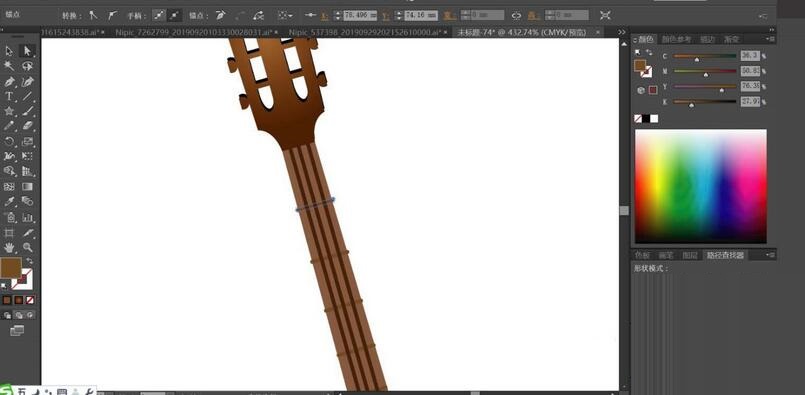
Task: Switch to the 图层 (Layers) tab
Action: click(x=689, y=255)
